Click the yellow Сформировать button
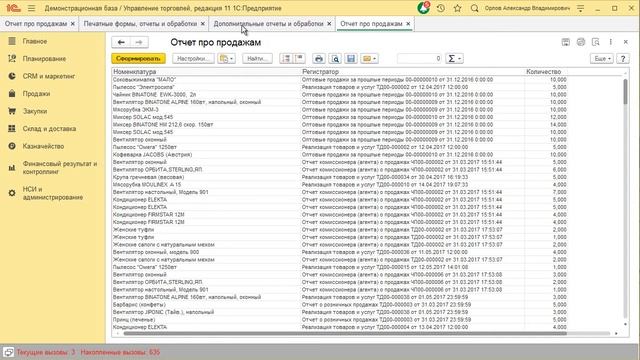 138,59
